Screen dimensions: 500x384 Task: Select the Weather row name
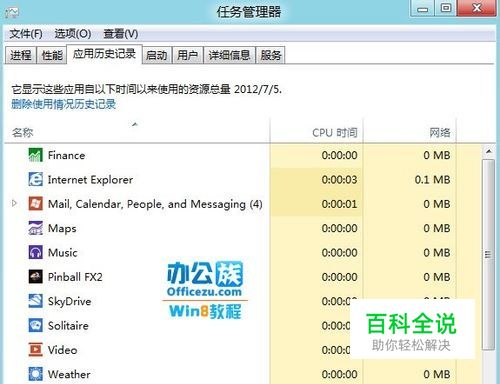click(69, 374)
